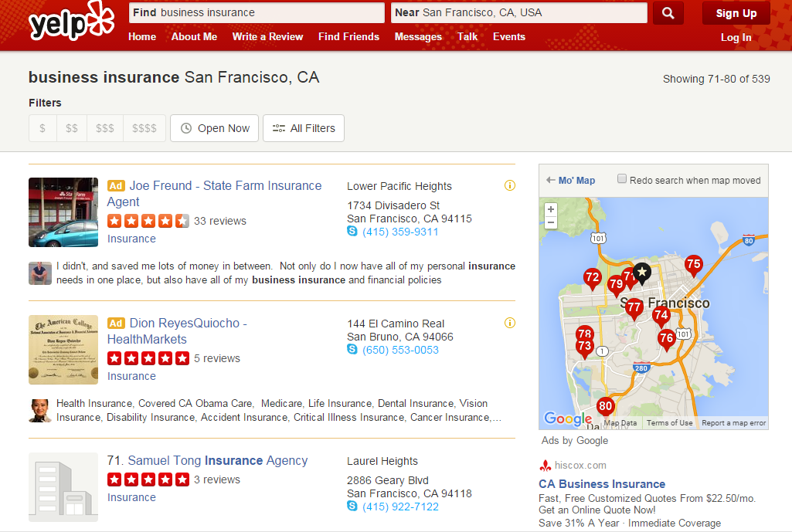Go to Home in nav bar

point(142,37)
